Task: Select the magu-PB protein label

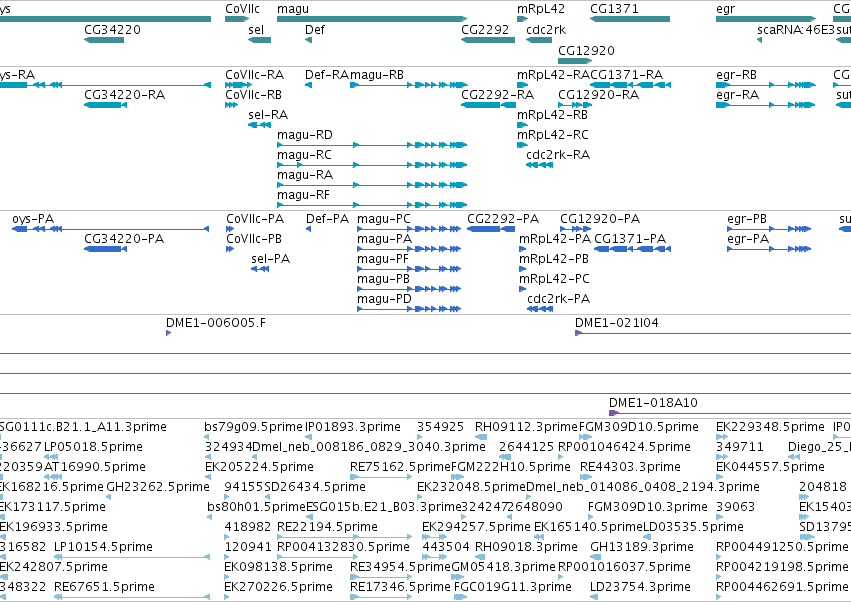Action: coord(383,280)
